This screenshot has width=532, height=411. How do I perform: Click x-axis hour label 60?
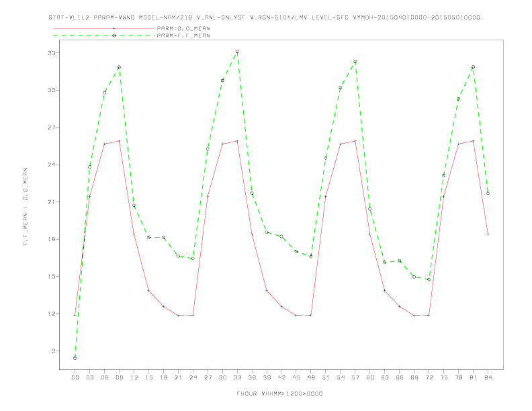(x=370, y=377)
